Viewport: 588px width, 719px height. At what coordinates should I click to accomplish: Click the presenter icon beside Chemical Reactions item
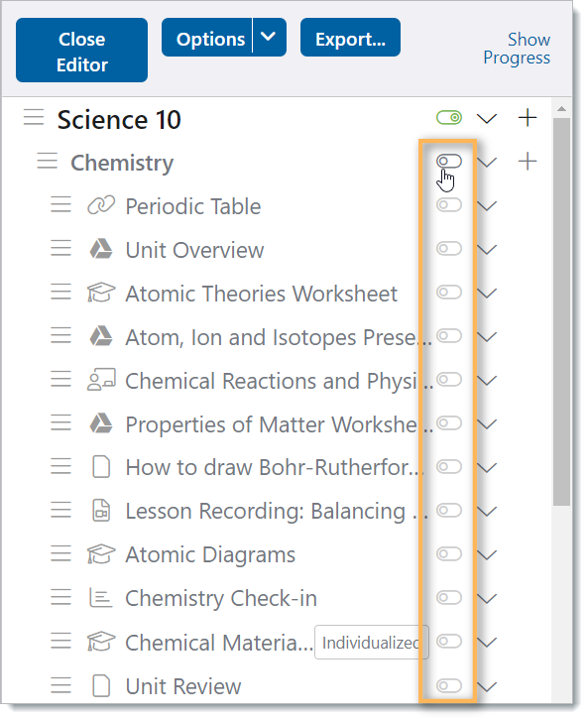coord(101,380)
